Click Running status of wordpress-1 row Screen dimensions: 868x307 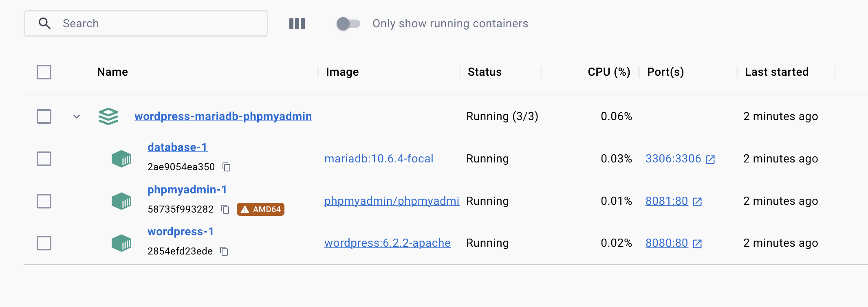[x=487, y=243]
